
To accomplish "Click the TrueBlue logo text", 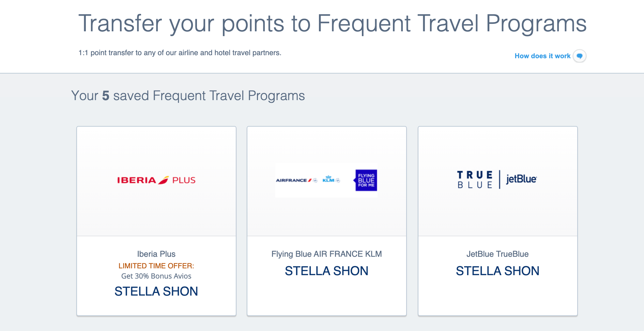I will (475, 179).
